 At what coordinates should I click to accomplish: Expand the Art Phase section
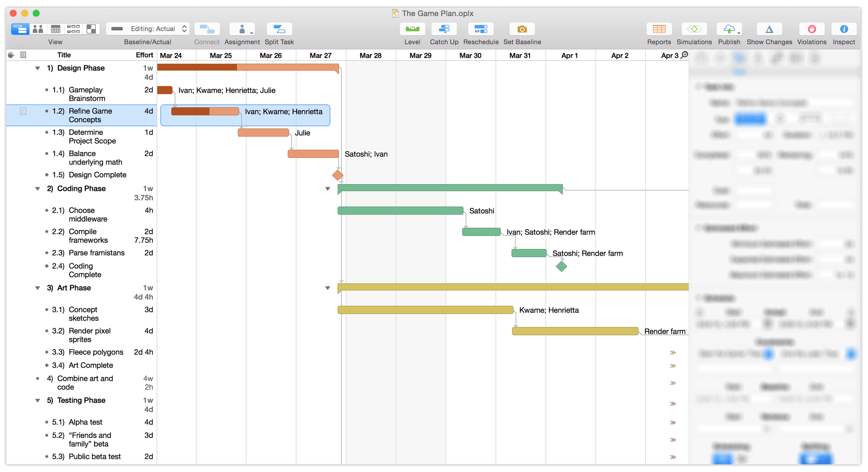pos(37,287)
